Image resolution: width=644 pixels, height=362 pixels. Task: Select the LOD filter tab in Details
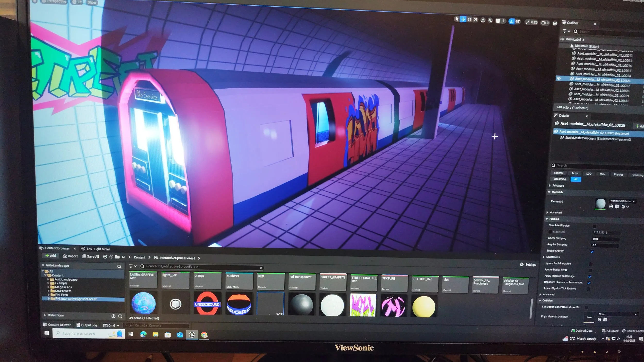point(589,174)
